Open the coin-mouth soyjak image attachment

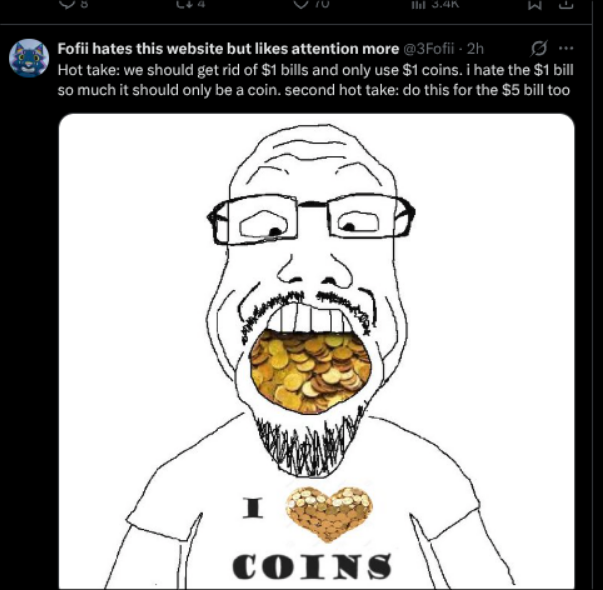pos(316,351)
